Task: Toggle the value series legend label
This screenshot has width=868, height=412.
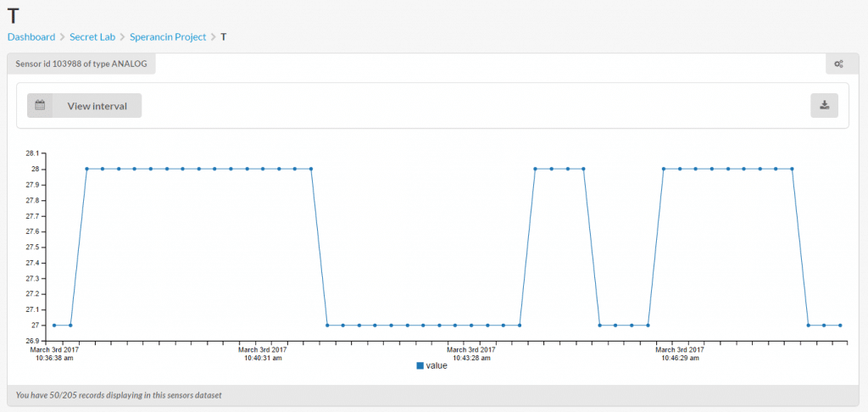Action: (x=437, y=365)
